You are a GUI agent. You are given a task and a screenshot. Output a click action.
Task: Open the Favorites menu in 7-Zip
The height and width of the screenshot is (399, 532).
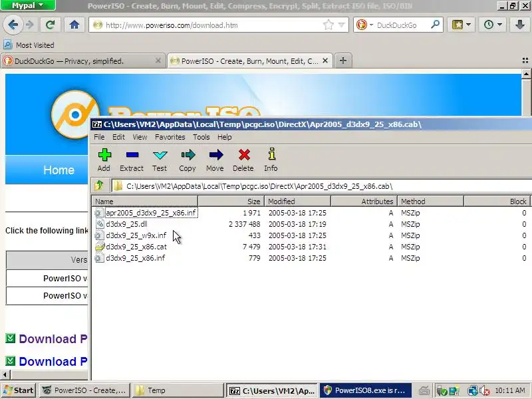tap(170, 137)
